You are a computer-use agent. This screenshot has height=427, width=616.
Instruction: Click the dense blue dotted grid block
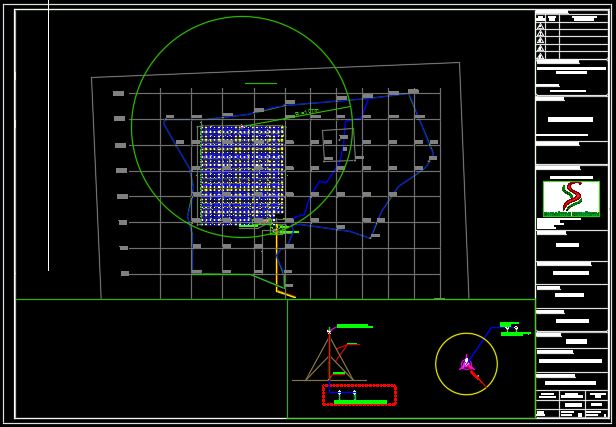pyautogui.click(x=241, y=174)
